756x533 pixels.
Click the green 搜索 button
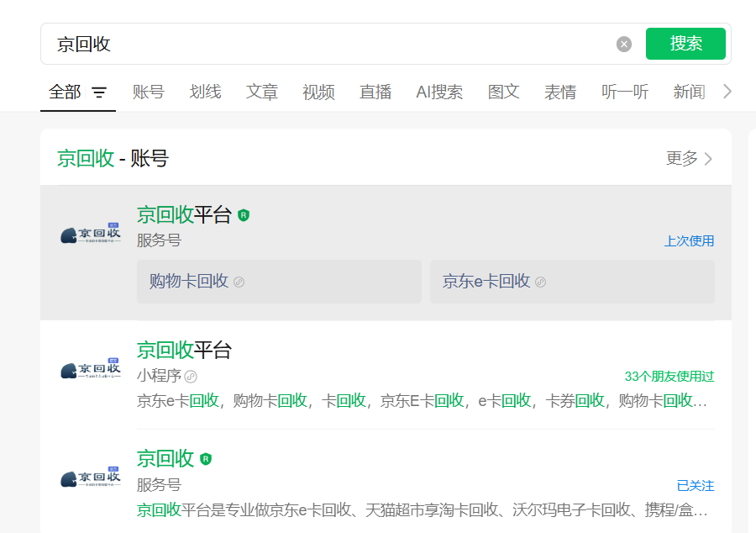click(685, 44)
